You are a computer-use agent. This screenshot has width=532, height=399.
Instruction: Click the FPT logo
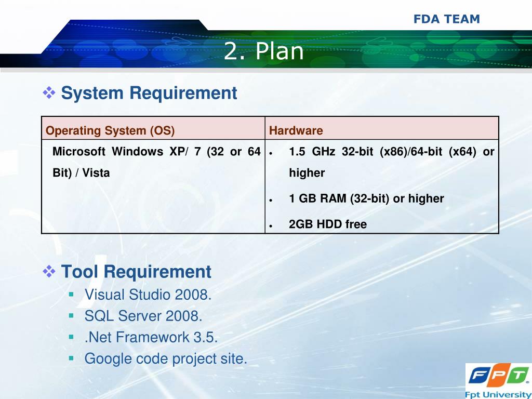[498, 376]
